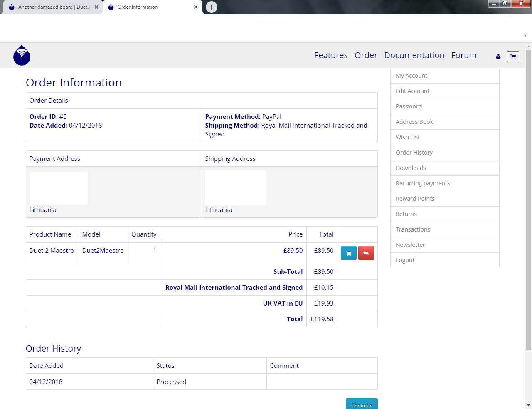Open the Password sidebar link
Viewport: 532px width, 409px height.
(445, 106)
